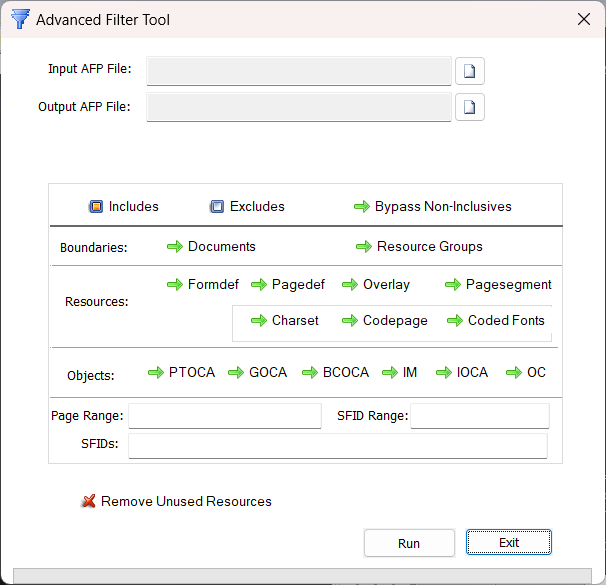Click the Exit button
Screen dimensions: 606x585
[x=508, y=543]
